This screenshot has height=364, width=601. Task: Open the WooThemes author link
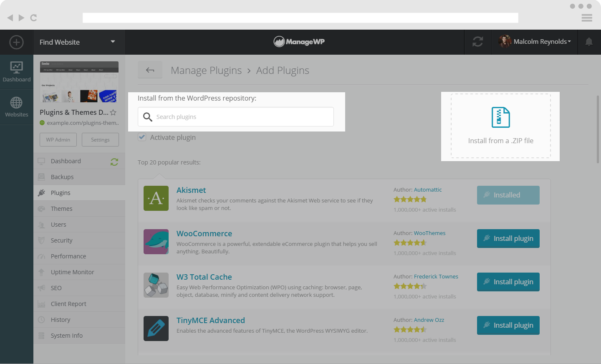pyautogui.click(x=429, y=233)
